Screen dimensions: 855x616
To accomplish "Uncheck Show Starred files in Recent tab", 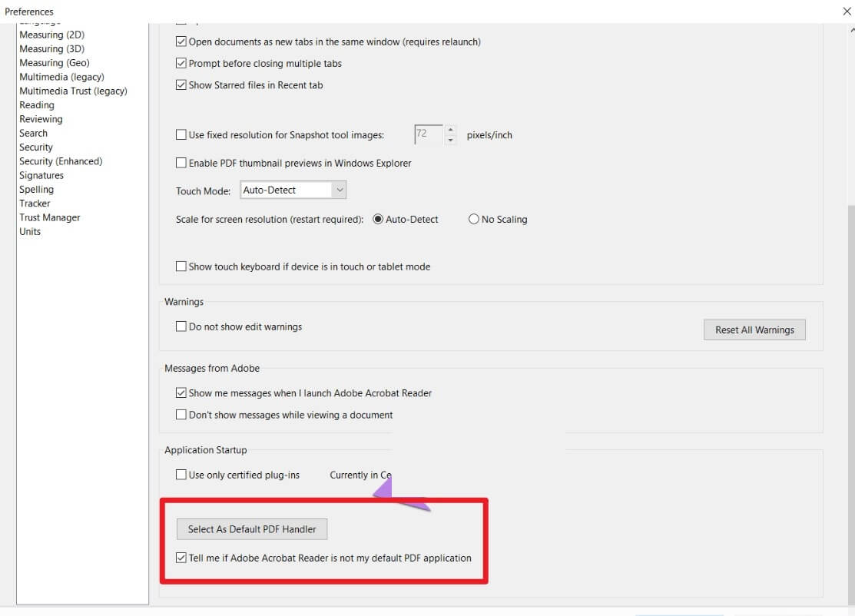I will [x=181, y=84].
